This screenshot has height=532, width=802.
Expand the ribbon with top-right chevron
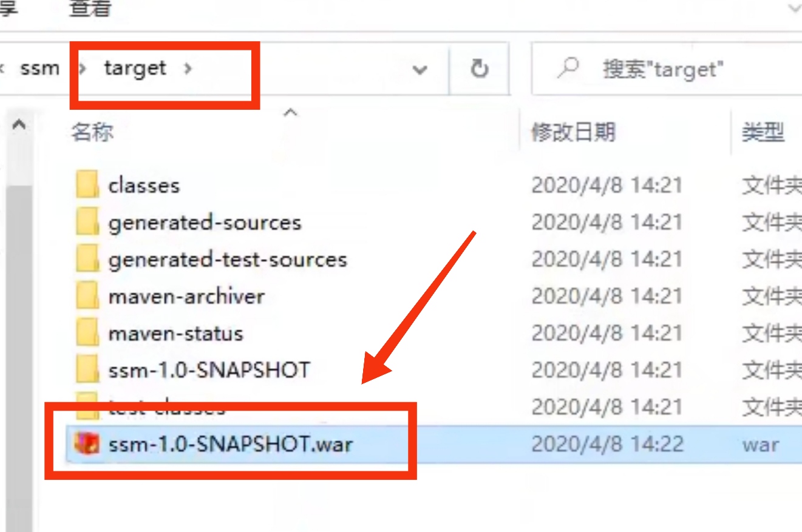pyautogui.click(x=794, y=8)
